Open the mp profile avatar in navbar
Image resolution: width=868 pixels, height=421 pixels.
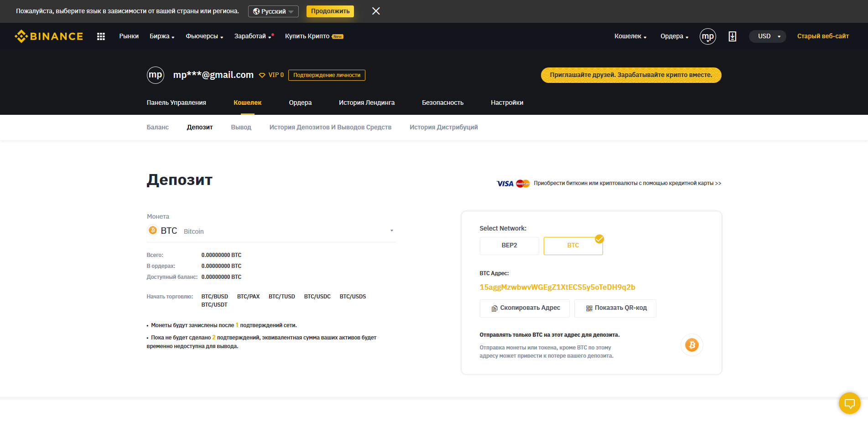tap(707, 36)
